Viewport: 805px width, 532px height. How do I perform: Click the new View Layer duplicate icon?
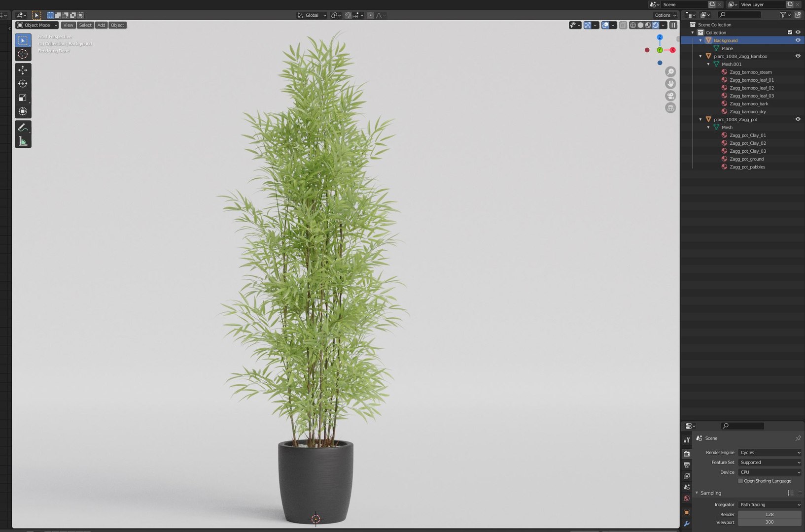pos(789,4)
